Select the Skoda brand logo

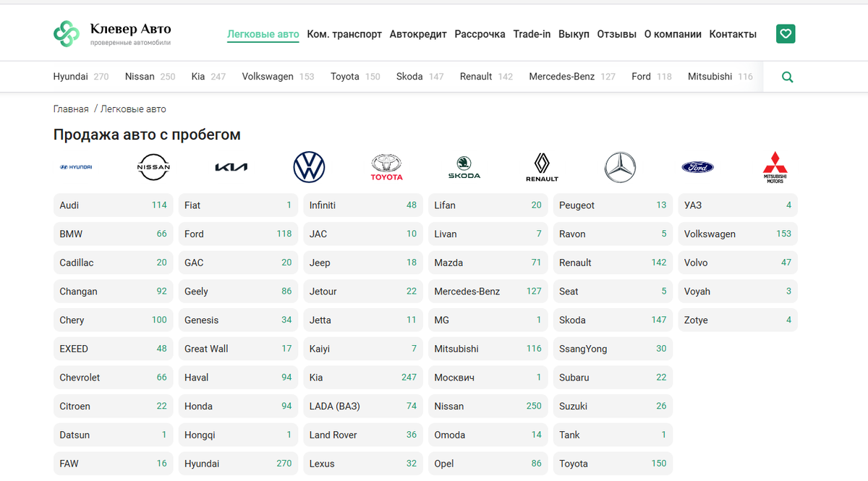tap(464, 167)
